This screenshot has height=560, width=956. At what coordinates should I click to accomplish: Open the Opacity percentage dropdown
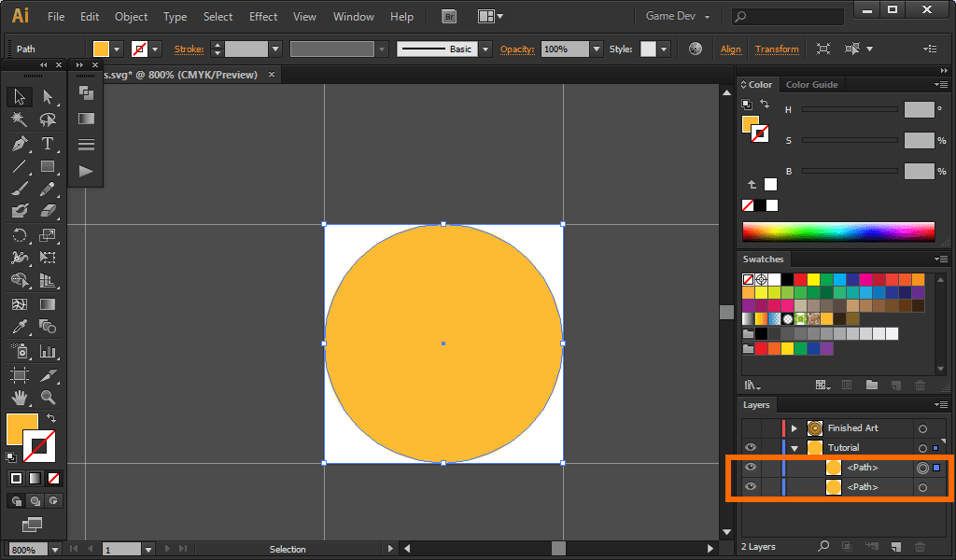pyautogui.click(x=597, y=49)
